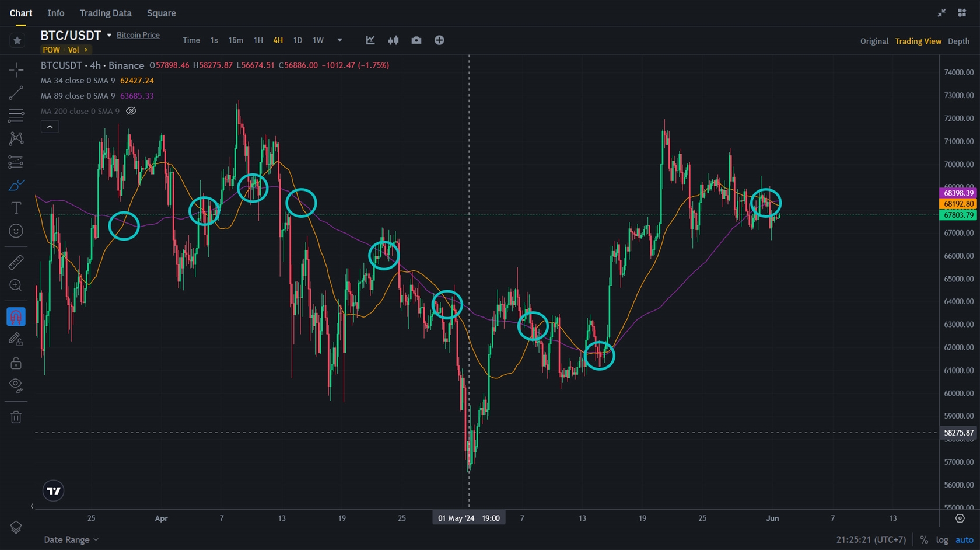Select the 1s interval
Image resolution: width=980 pixels, height=550 pixels.
[214, 40]
